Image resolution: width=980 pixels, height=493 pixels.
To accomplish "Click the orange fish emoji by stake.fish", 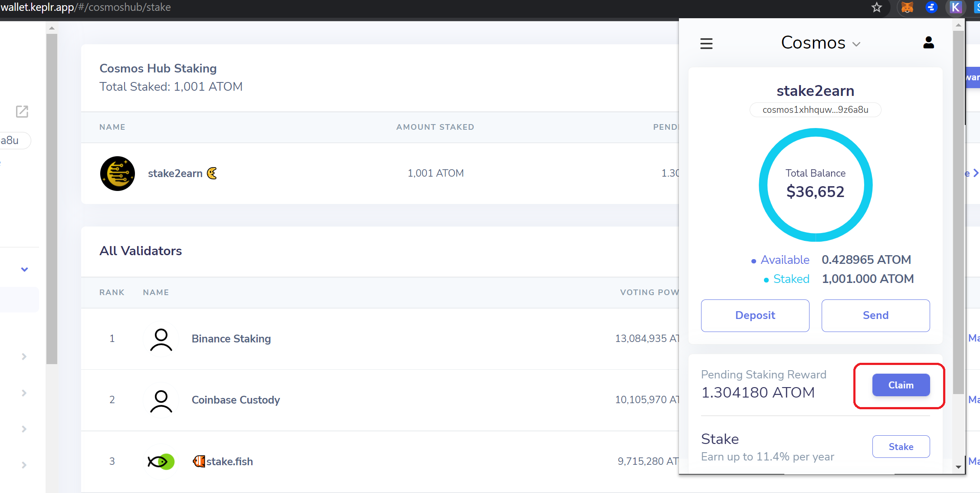I will (199, 461).
